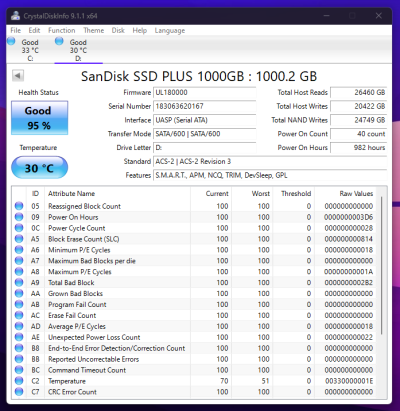
Task: Click status icon of Total Bad Block row
Action: (19, 283)
